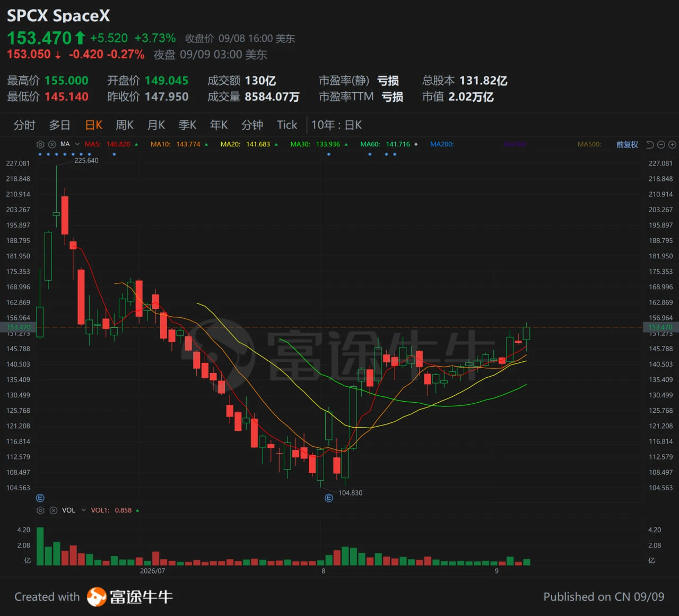Click the E event marker near the 104.830 low
The image size is (679, 616).
click(x=329, y=498)
